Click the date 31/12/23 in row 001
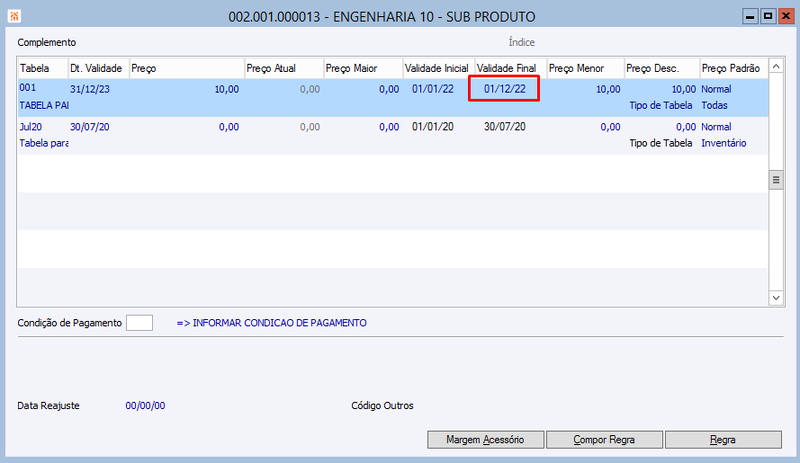The height and width of the screenshot is (463, 800). point(90,89)
